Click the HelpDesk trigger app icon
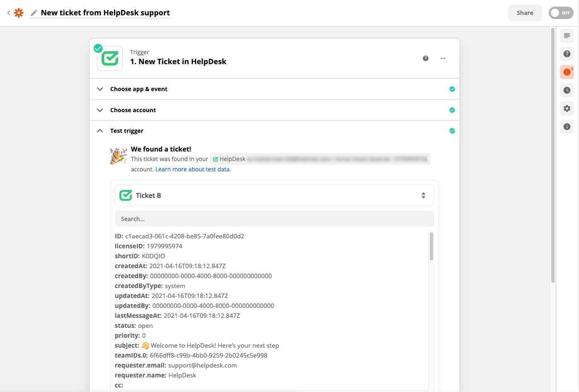 tap(110, 58)
